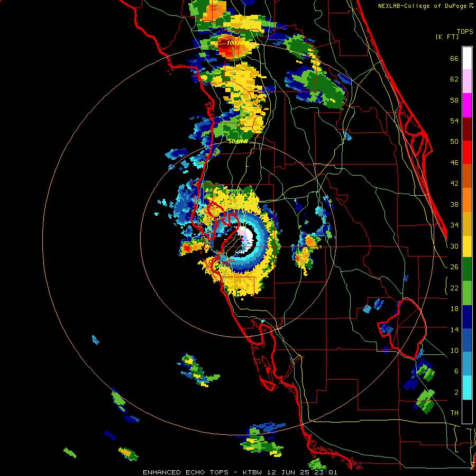Select the 26 scale label
This screenshot has width=476, height=476.
(x=454, y=267)
